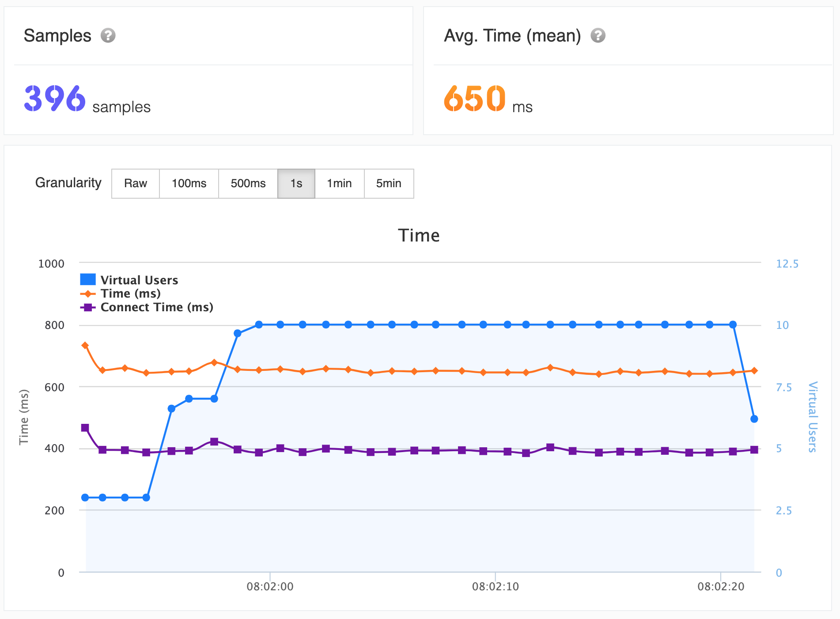The height and width of the screenshot is (619, 840).
Task: Set granularity to 100ms
Action: point(189,183)
